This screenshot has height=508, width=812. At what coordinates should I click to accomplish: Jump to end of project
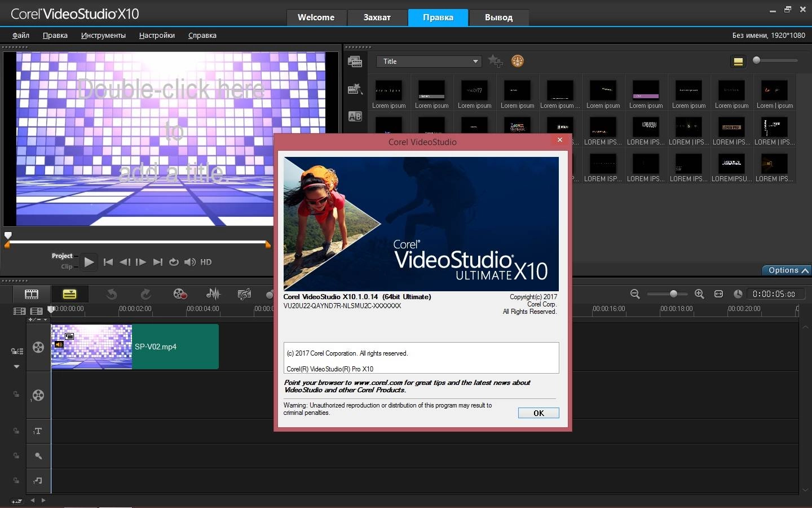coord(158,262)
